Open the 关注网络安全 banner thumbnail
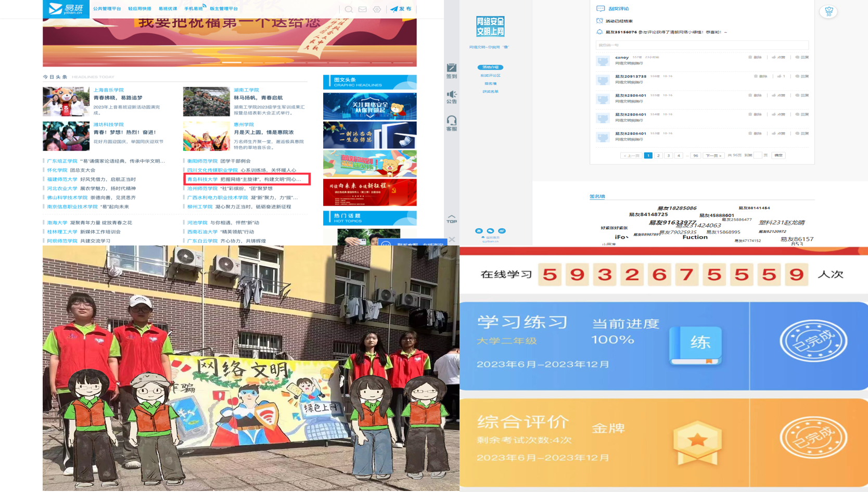Image resolution: width=868 pixels, height=492 pixels. [369, 106]
